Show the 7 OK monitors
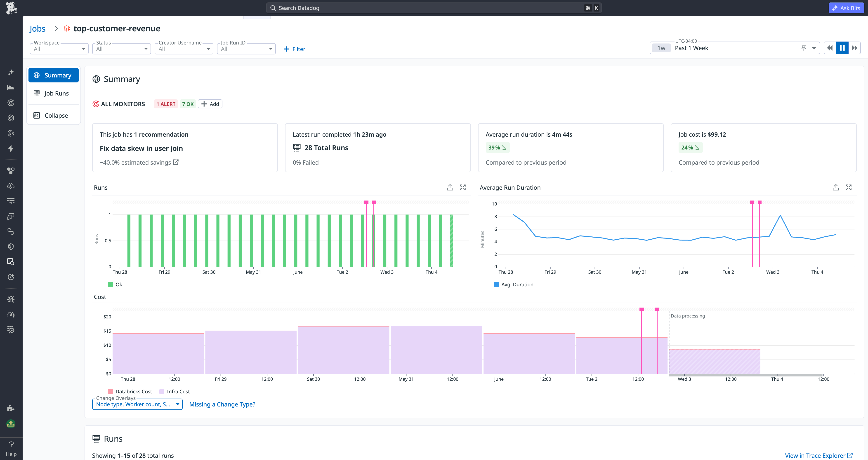Viewport: 868px width, 460px height. coord(188,104)
